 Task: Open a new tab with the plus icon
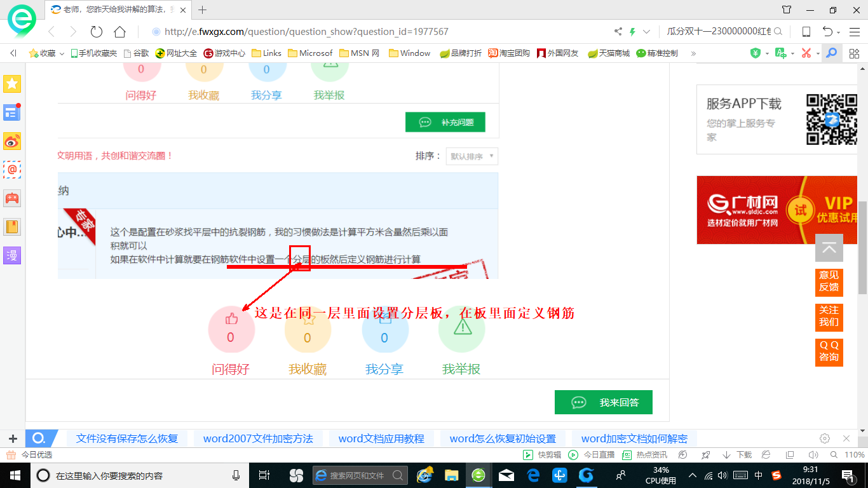[203, 10]
